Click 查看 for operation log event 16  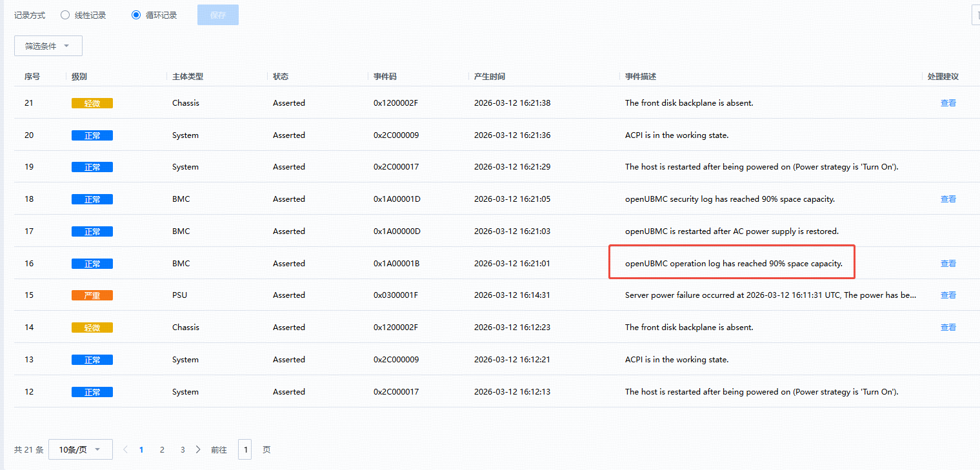pyautogui.click(x=948, y=264)
